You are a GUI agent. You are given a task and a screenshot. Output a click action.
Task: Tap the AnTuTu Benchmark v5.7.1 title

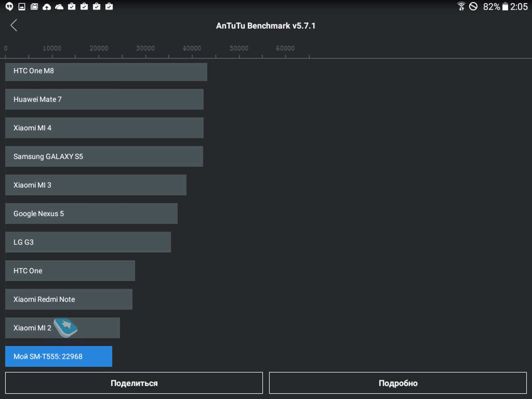[x=266, y=26]
